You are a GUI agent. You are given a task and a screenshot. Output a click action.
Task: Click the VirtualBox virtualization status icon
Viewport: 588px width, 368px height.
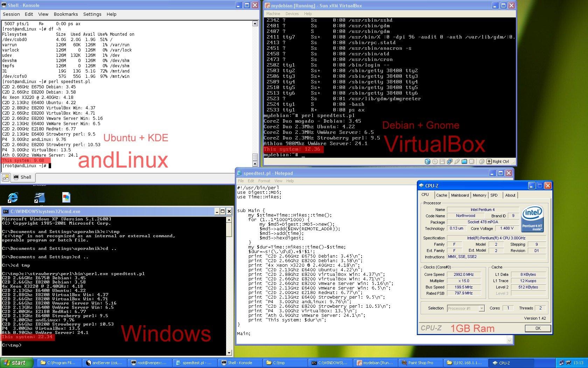(471, 162)
